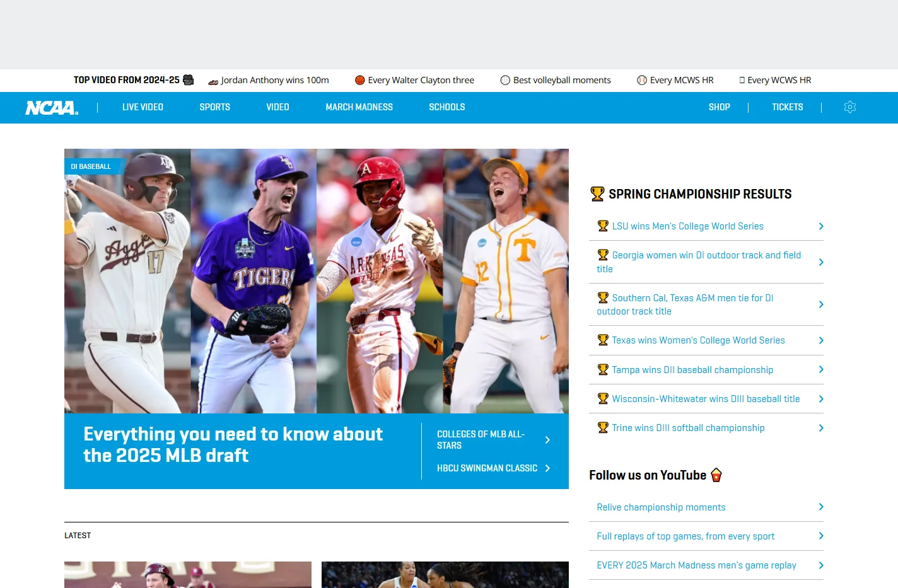Click the trophy icon beside Tampa wins headline

coord(603,369)
